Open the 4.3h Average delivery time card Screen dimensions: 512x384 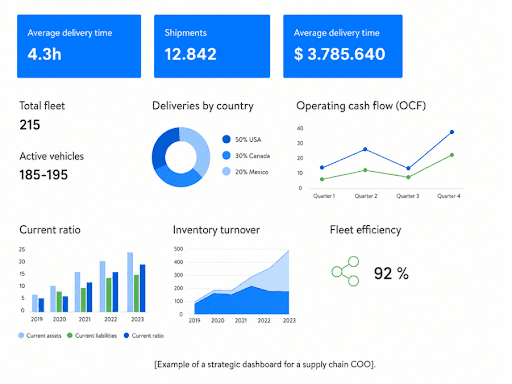[79, 46]
